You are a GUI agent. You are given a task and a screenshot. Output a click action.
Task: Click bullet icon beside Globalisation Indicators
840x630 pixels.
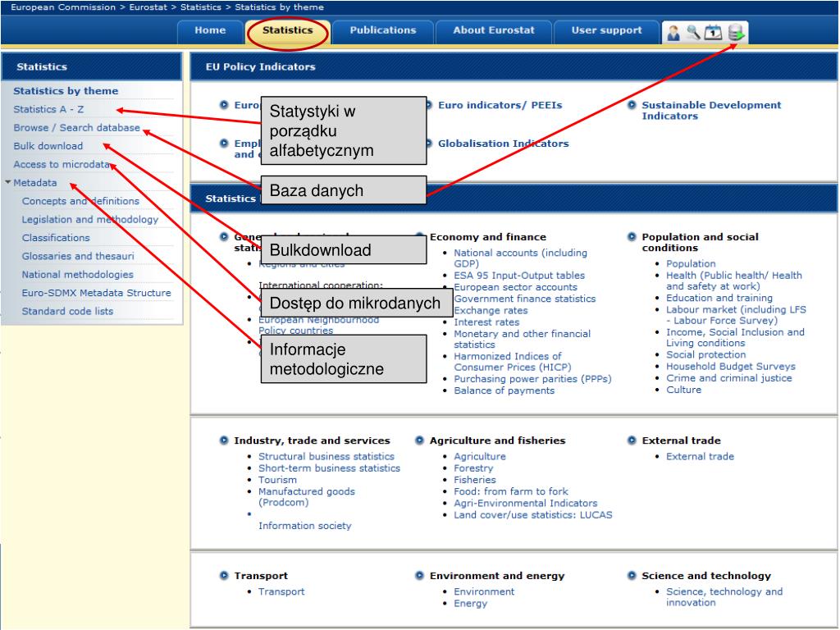(428, 143)
